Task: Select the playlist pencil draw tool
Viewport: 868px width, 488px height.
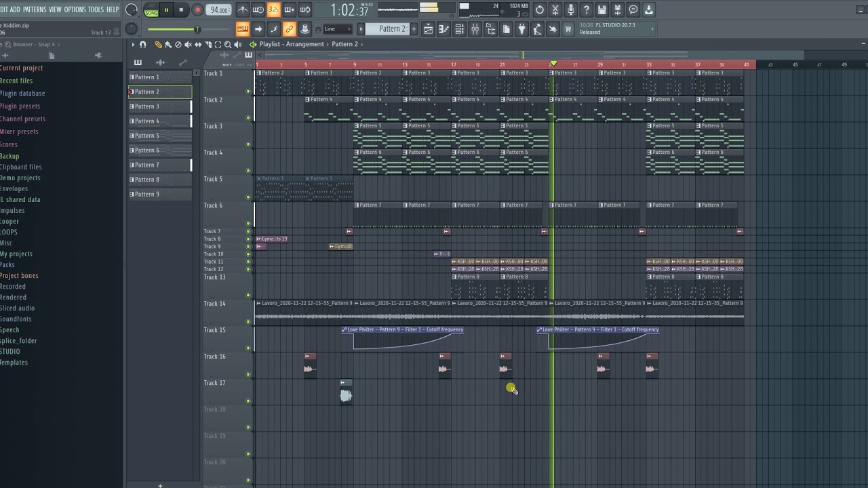Action: coord(158,44)
